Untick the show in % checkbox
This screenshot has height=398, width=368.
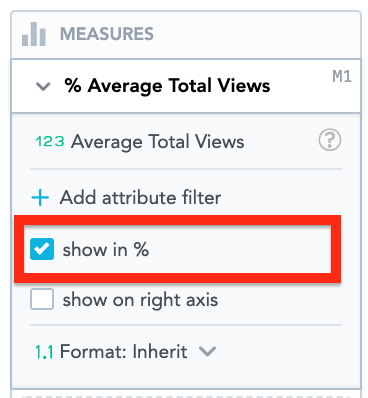(42, 249)
